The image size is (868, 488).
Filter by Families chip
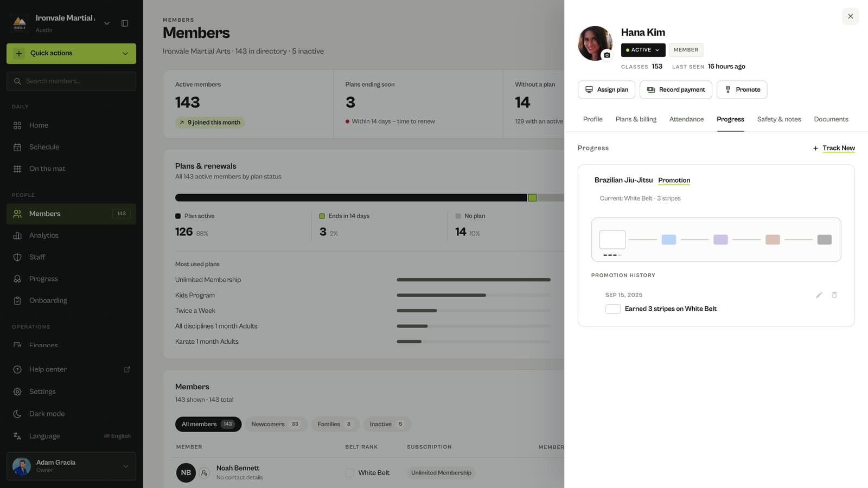pos(335,424)
